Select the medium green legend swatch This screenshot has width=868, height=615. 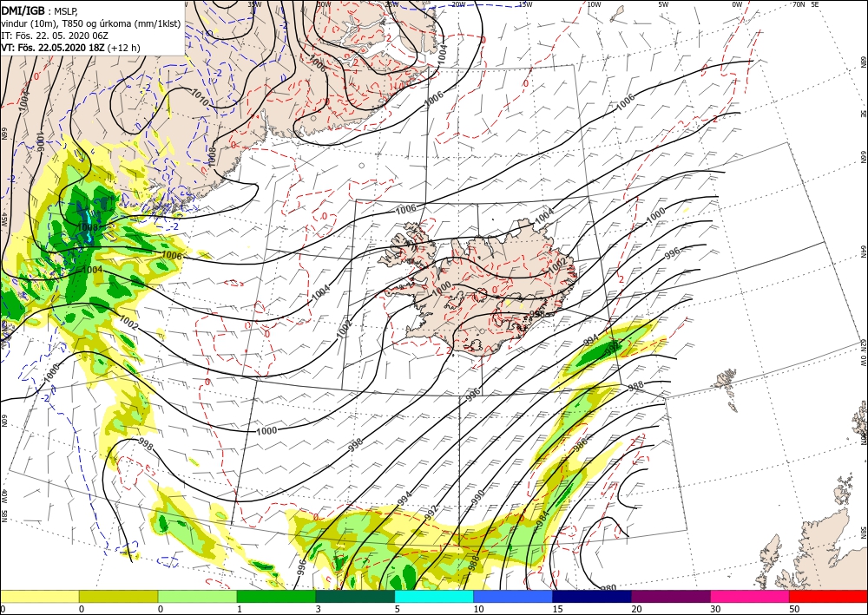276,596
